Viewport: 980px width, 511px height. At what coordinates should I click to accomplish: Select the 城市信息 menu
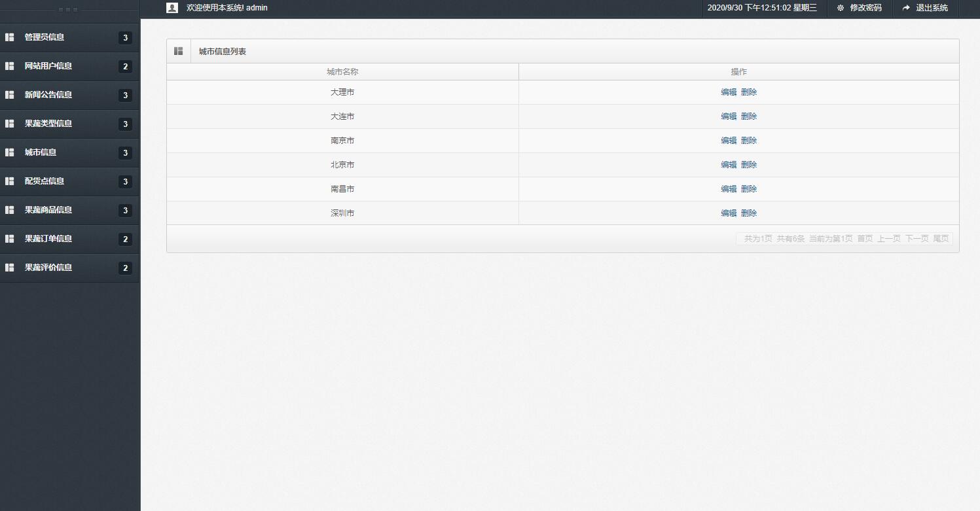click(69, 152)
